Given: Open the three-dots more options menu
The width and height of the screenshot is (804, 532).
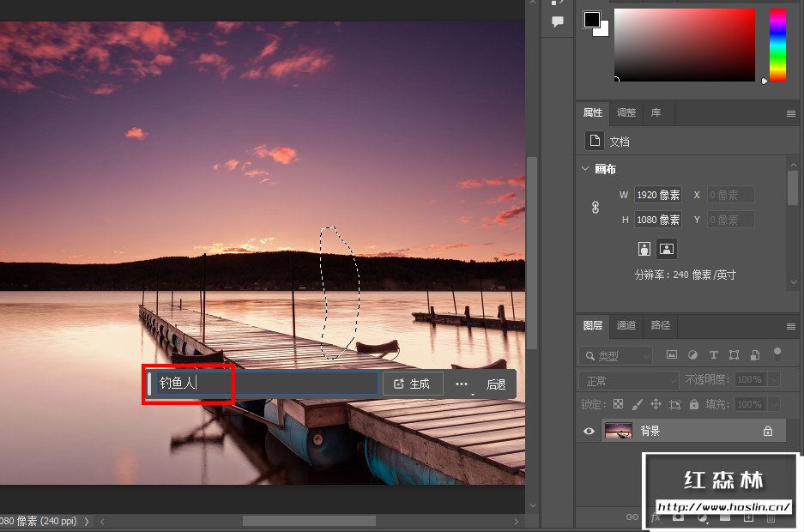Looking at the screenshot, I should [462, 384].
